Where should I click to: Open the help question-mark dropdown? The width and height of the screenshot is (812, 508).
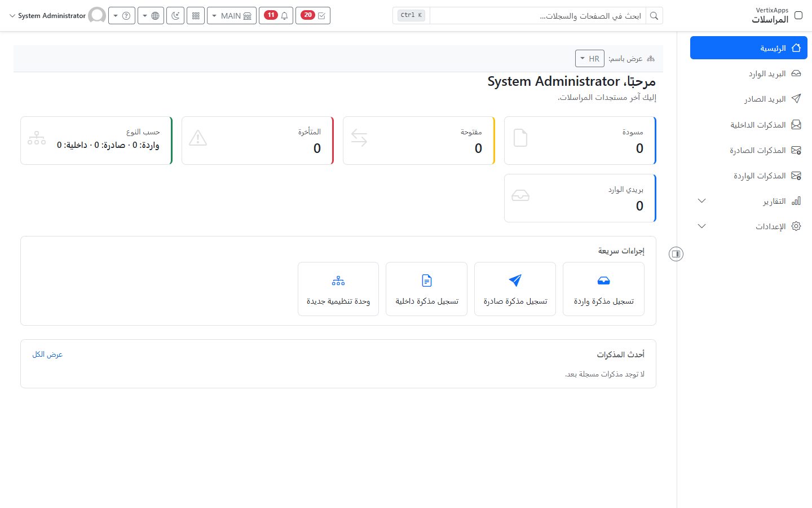tap(121, 16)
